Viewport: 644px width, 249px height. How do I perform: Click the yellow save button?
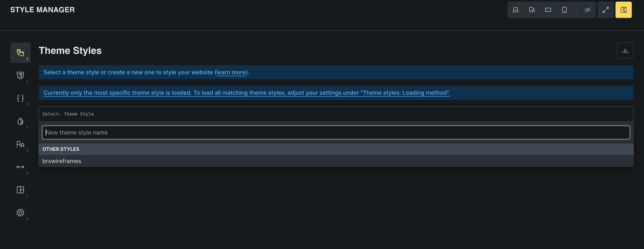click(623, 10)
